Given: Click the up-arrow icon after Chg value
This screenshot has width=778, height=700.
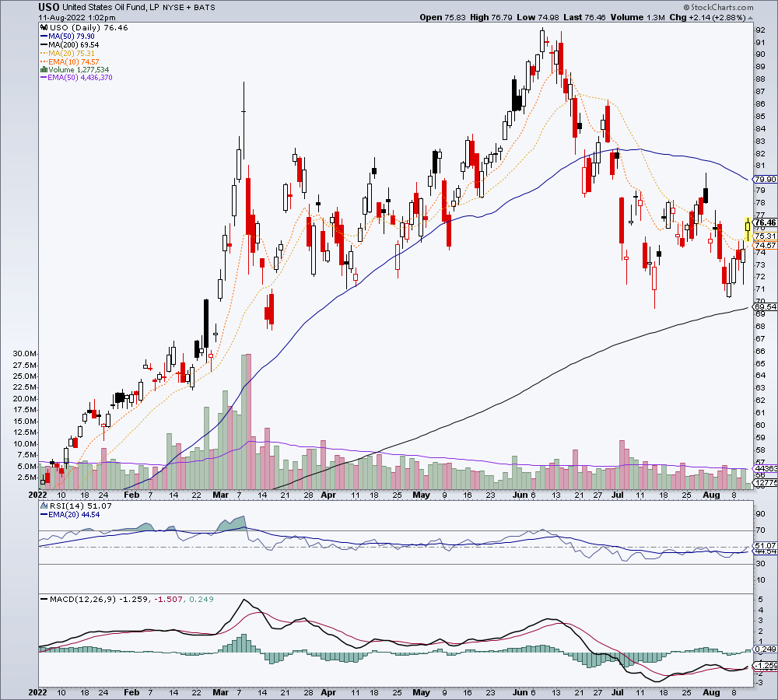Looking at the screenshot, I should pyautogui.click(x=751, y=17).
